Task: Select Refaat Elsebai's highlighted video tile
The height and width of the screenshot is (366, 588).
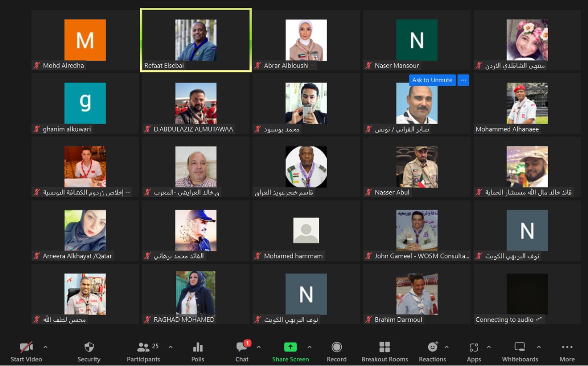Action: click(x=196, y=40)
